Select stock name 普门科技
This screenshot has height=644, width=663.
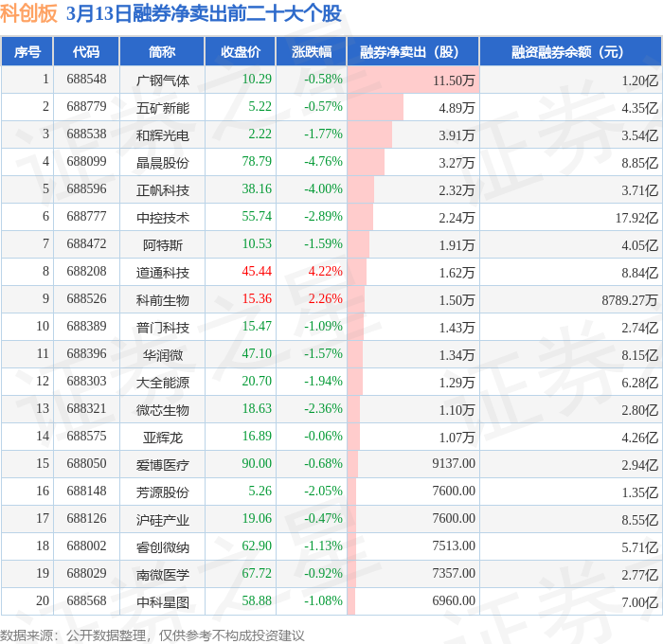(x=162, y=328)
